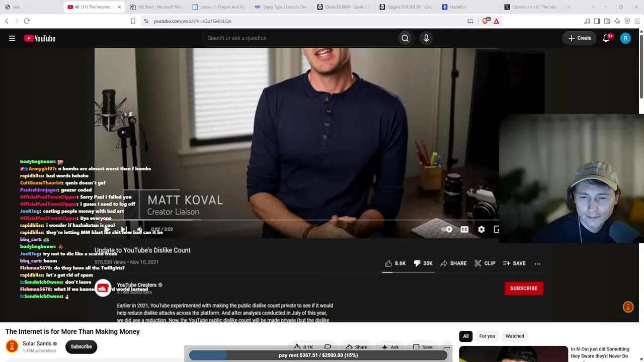Open the YouTube guide hamburger menu
The image size is (644, 362).
click(x=12, y=38)
